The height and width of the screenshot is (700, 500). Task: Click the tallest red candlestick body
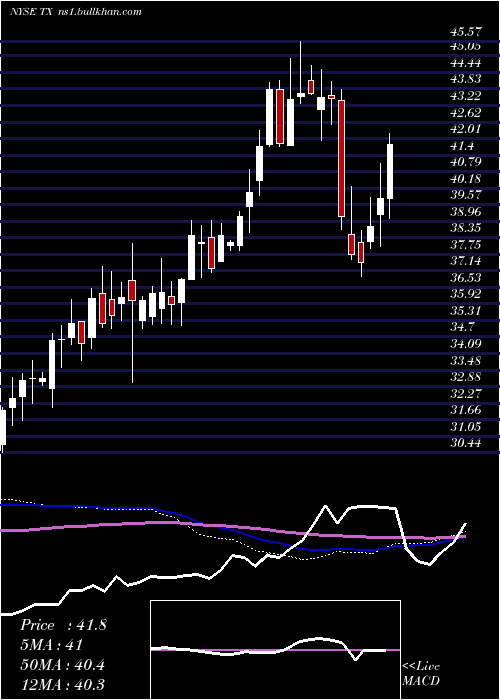[342, 158]
